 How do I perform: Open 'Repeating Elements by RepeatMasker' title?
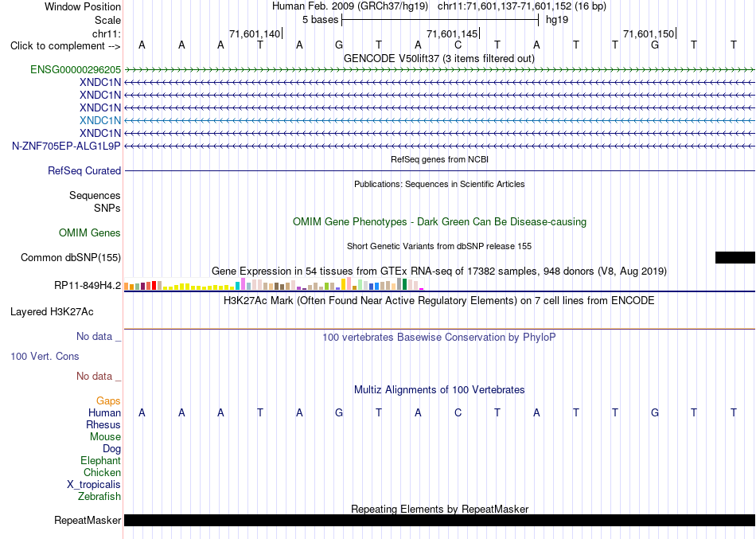439,509
